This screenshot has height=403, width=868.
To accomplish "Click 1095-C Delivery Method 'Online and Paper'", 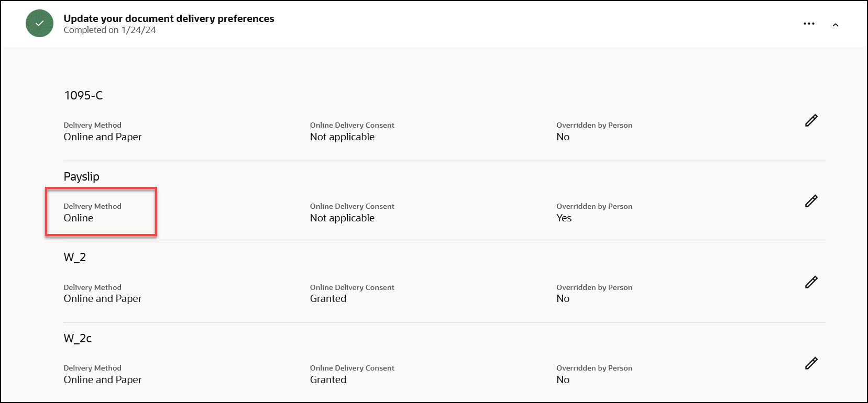I will coord(103,137).
